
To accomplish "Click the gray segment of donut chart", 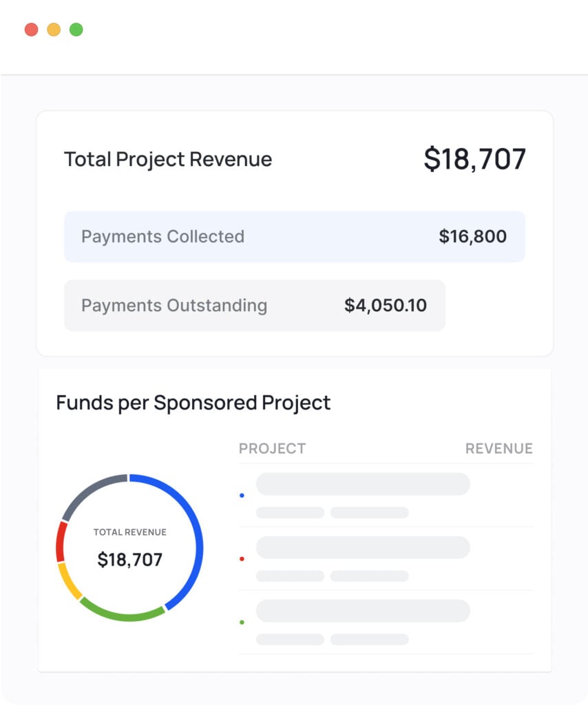I will point(90,491).
